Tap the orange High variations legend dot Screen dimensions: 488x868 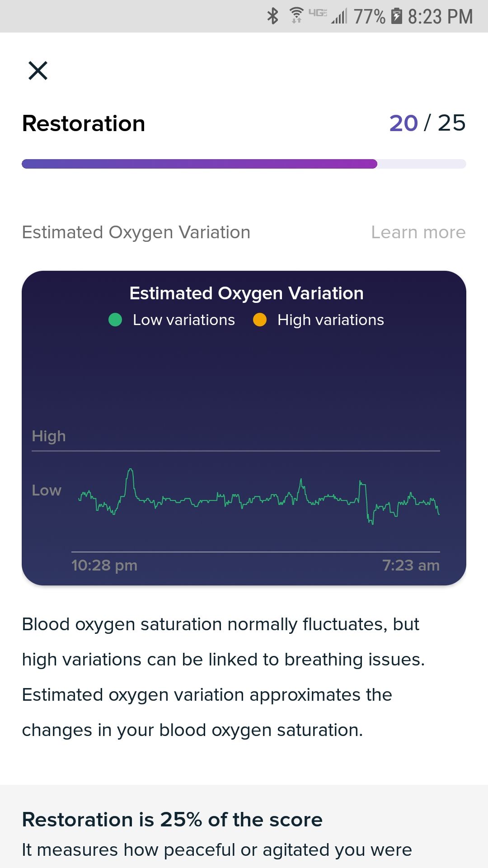point(260,320)
